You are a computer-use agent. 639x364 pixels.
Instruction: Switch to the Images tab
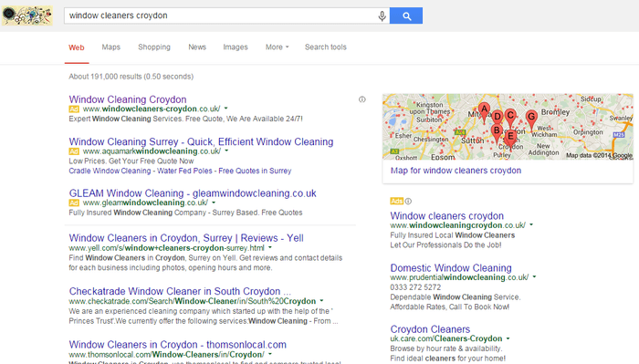236,47
